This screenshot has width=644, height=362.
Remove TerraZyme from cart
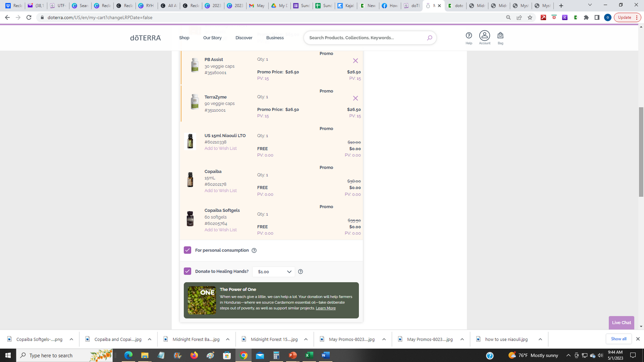[355, 98]
